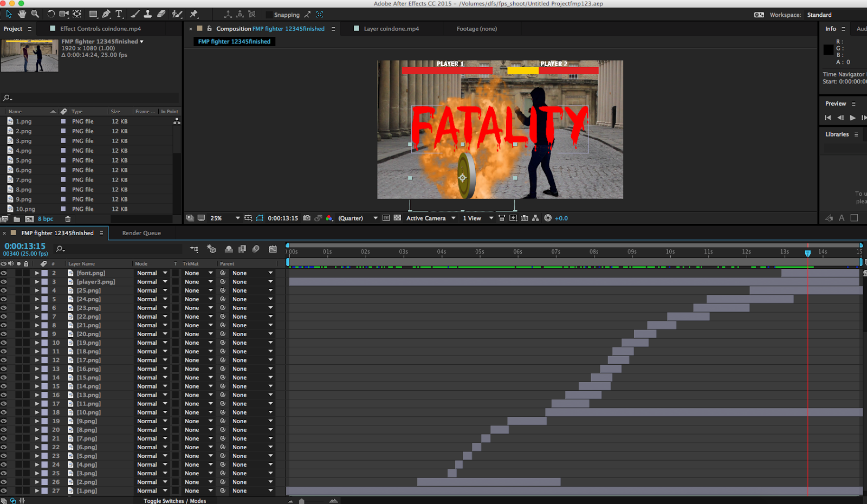The width and height of the screenshot is (867, 504).
Task: Click the Standard workspace selector
Action: (x=819, y=15)
